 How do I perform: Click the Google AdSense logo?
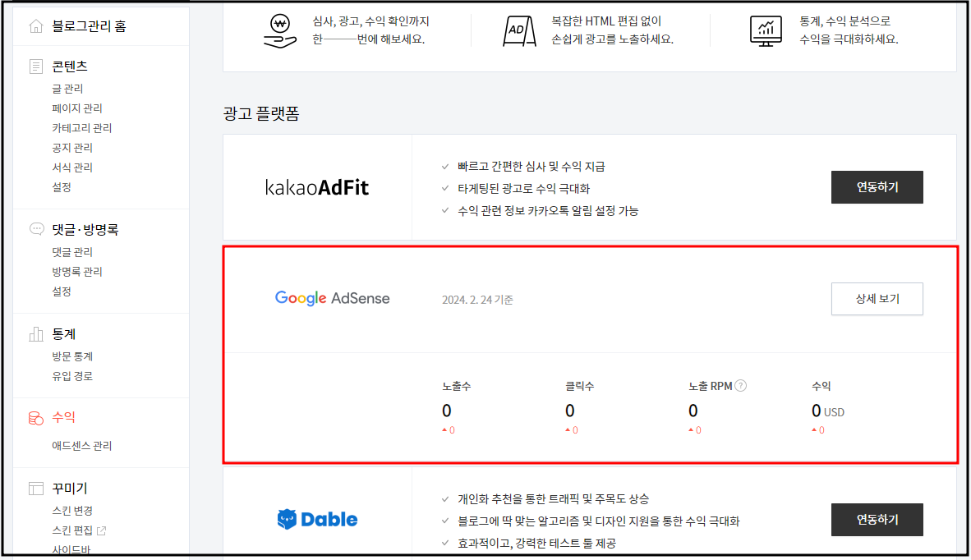pos(333,298)
